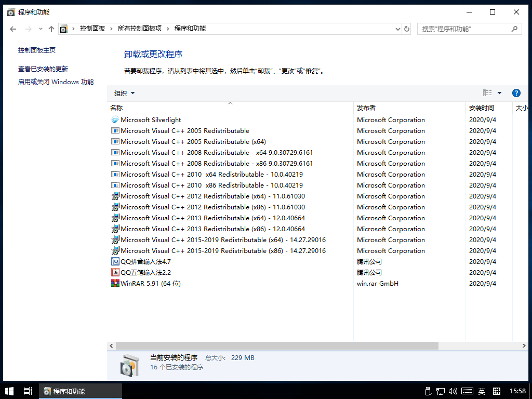532x399 pixels.
Task: Expand the 组织 dropdown menu
Action: [124, 94]
